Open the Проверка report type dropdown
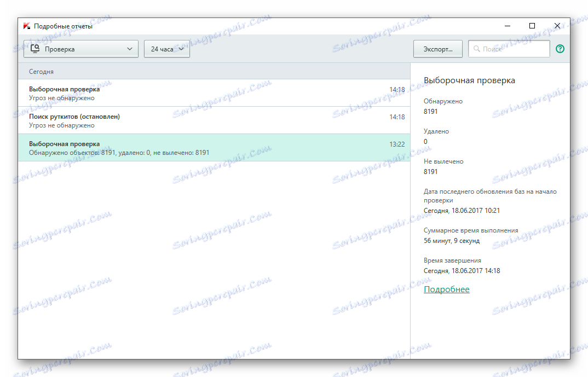 (x=81, y=49)
